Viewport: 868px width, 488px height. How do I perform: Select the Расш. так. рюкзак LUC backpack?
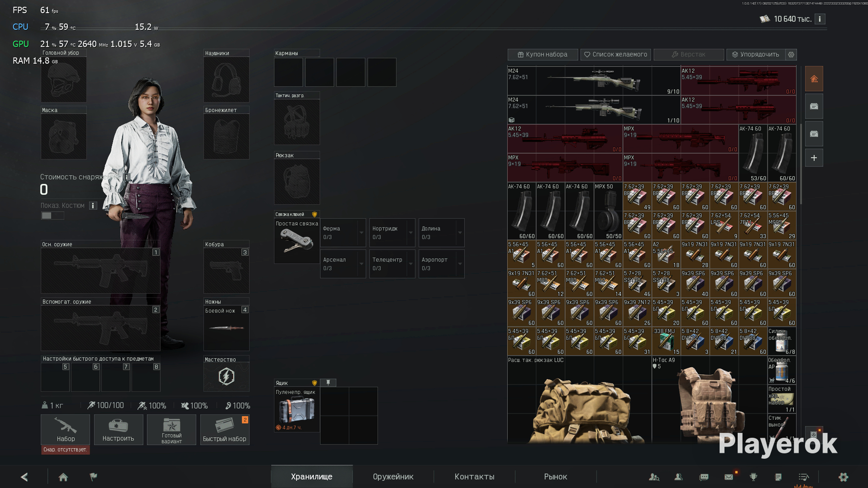click(x=579, y=400)
